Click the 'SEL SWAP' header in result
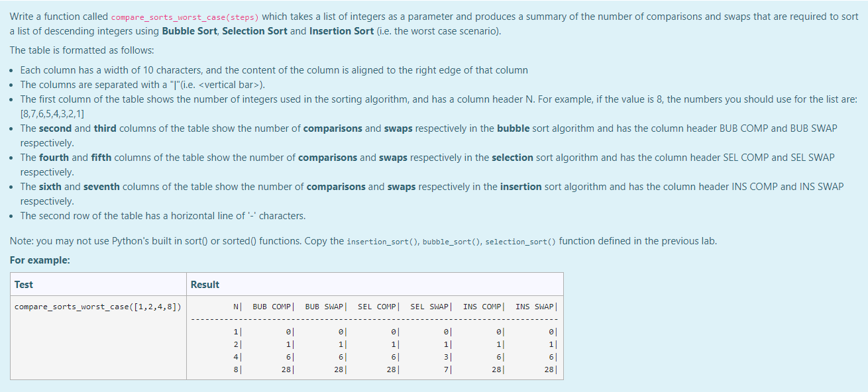Viewport: 868px width, 392px height. tap(429, 307)
